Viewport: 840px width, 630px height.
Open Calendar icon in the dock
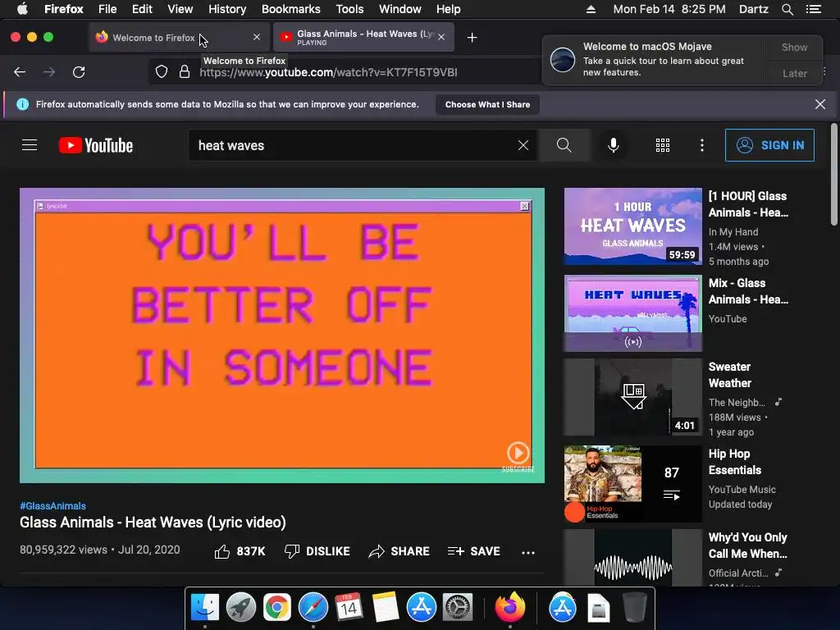349,608
